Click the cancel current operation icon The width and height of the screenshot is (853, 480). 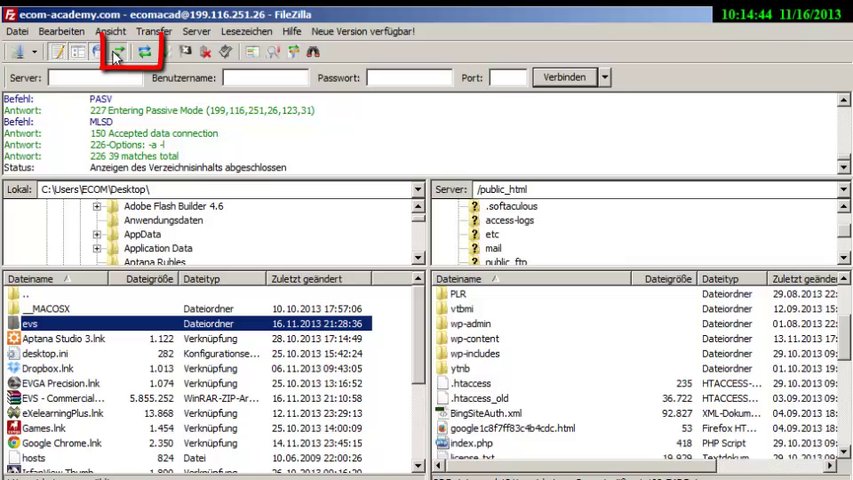[185, 52]
